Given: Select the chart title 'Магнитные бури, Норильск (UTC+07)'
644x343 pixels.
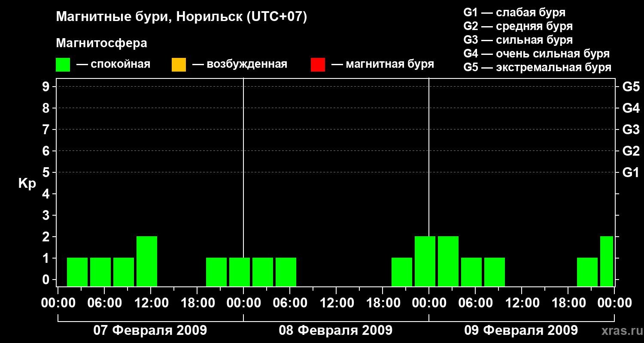Looking at the screenshot, I should pos(182,17).
